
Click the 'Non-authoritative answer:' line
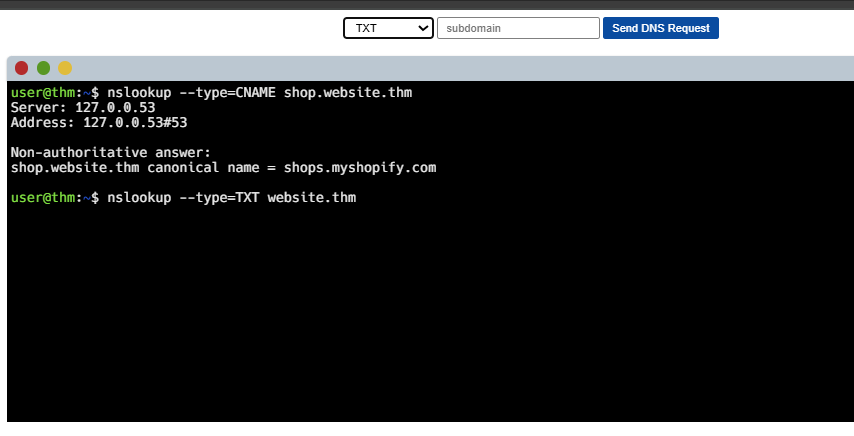point(111,152)
